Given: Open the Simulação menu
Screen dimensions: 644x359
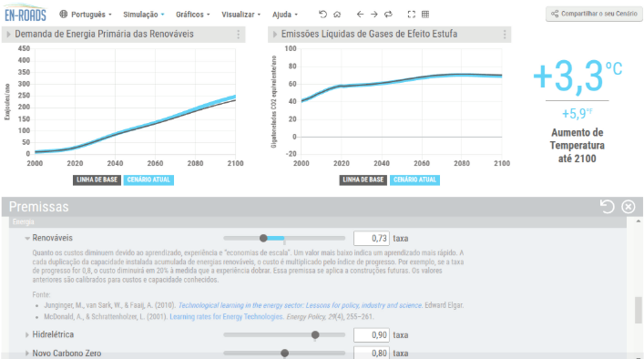Looking at the screenshot, I should pyautogui.click(x=144, y=15).
